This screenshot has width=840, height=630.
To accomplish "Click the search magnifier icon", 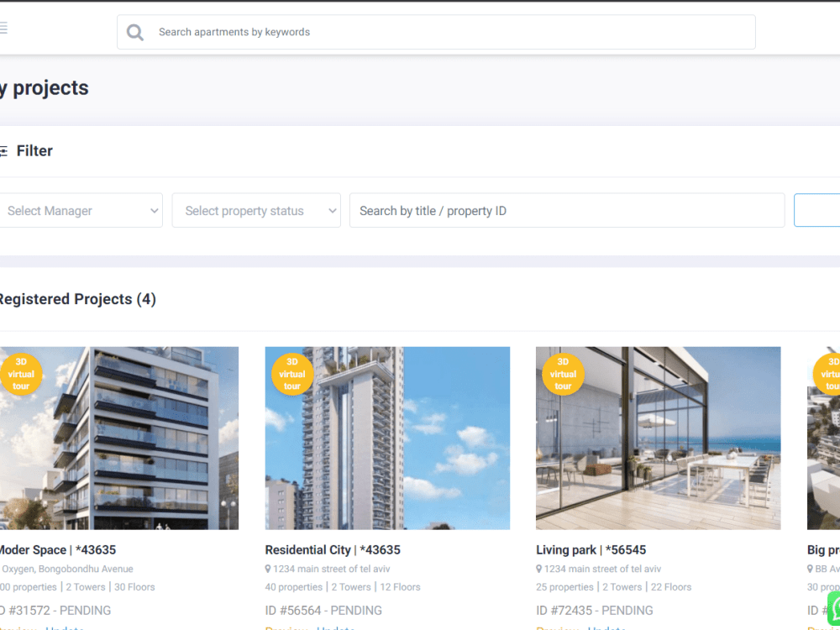I will [x=135, y=32].
